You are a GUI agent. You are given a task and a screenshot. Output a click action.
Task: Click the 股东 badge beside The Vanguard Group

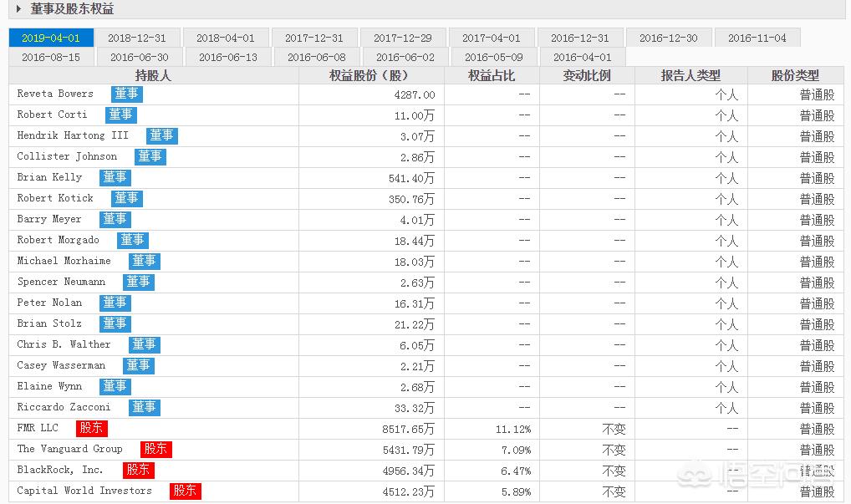click(156, 449)
